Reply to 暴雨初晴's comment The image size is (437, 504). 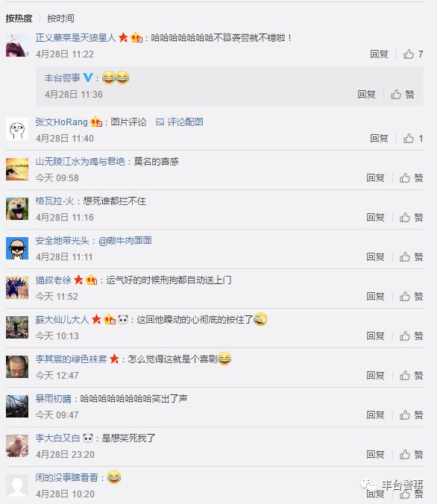pyautogui.click(x=375, y=415)
